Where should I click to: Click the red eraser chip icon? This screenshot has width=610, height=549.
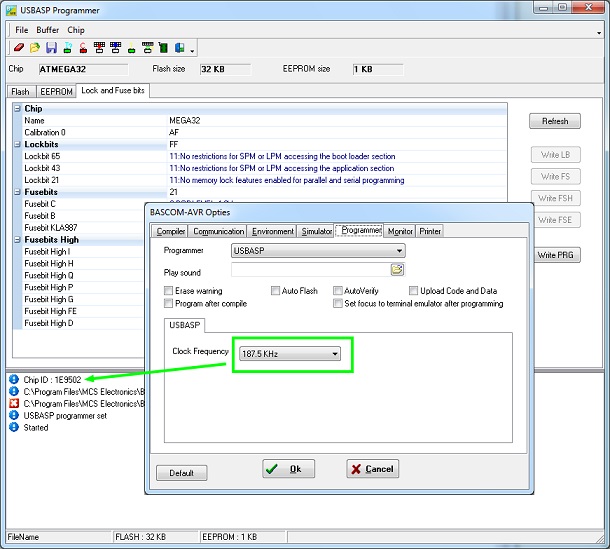[19, 48]
